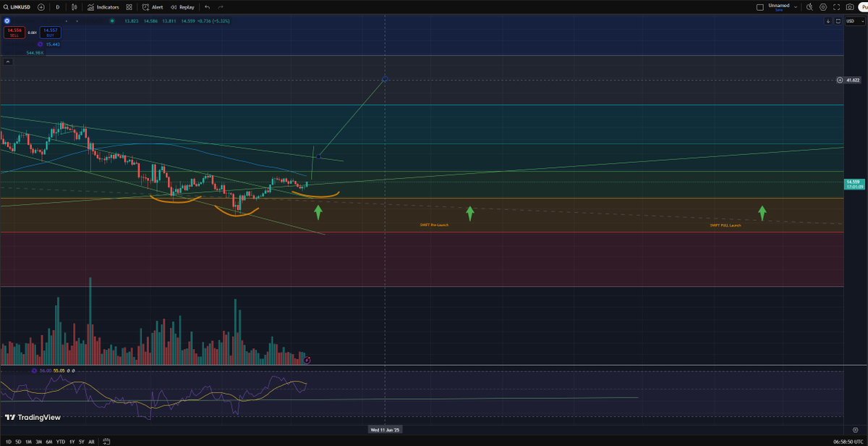Select the YTD time range

60,441
